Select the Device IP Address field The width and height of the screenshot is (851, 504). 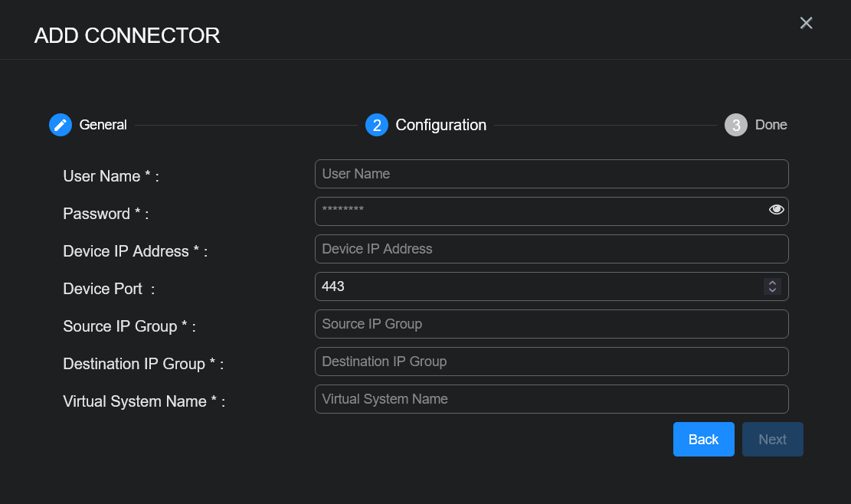tap(551, 249)
